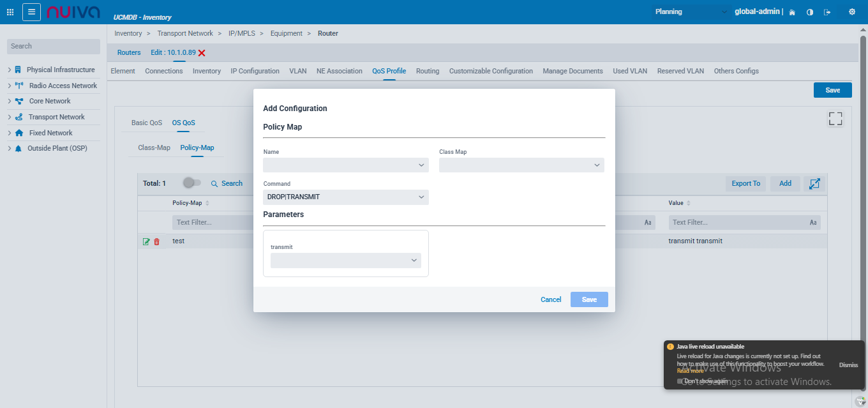Click the hamburger menu button

(32, 12)
